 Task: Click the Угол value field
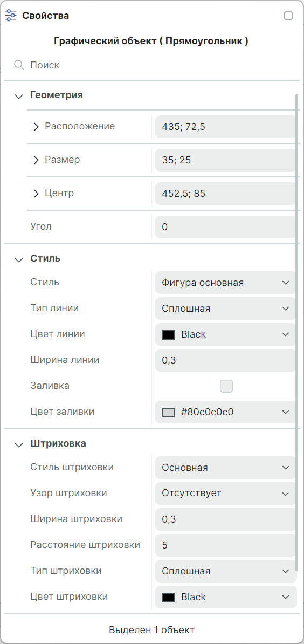tap(226, 227)
